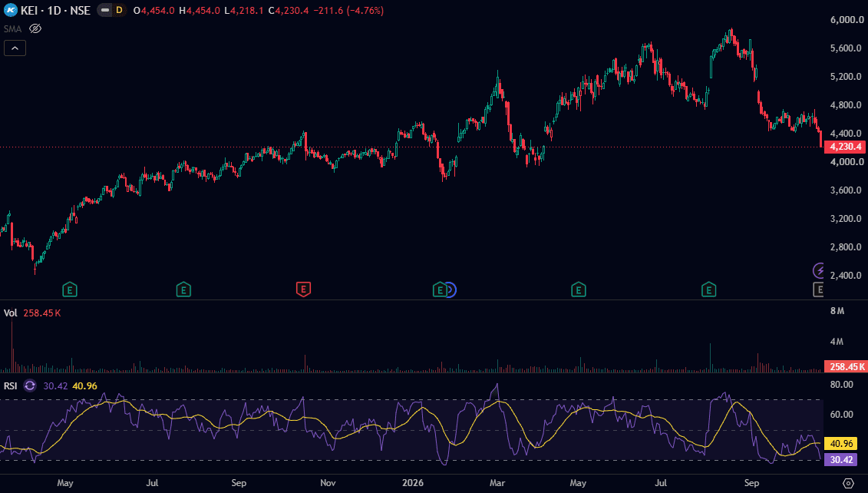Screen dimensions: 868x493
Task: Click the change value −211.6 (−4.76%)
Action: coord(348,11)
